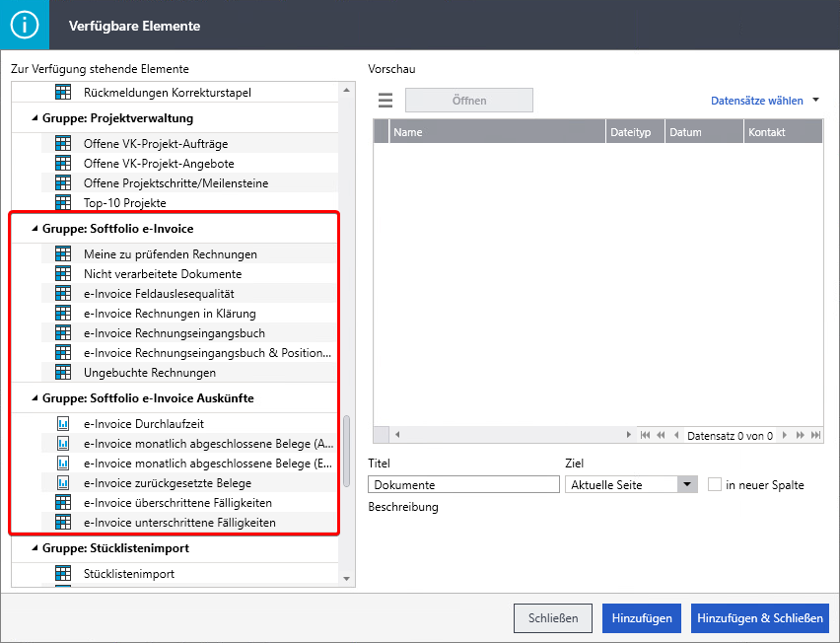Open the hamburger menu icon in Vorschau
Viewport: 840px width, 643px height.
(x=385, y=101)
